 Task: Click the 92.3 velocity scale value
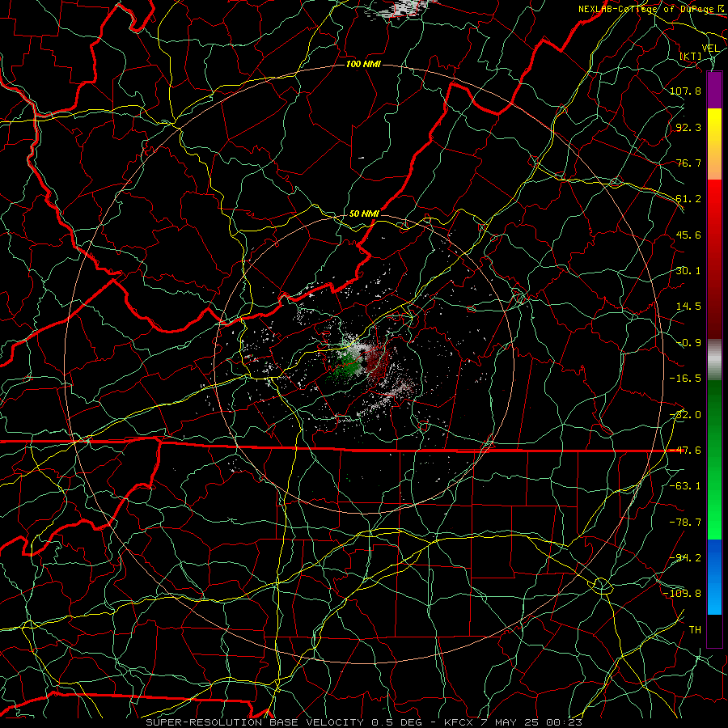(688, 127)
